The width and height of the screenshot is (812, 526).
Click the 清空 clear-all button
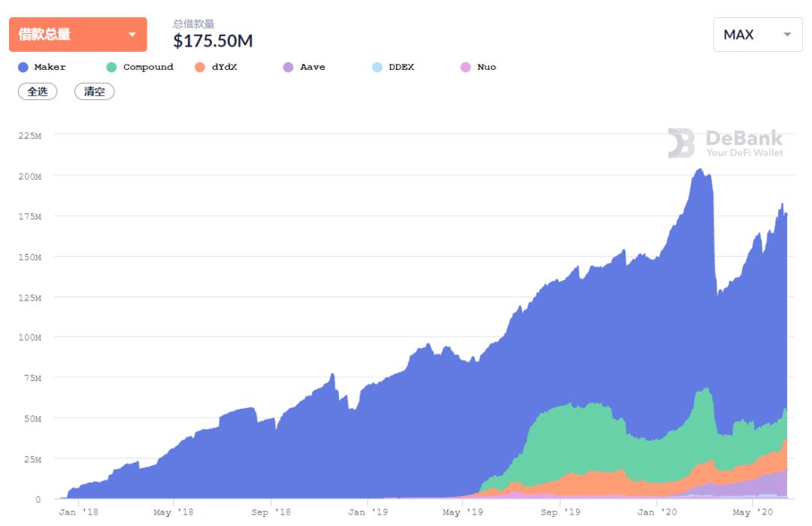click(x=94, y=92)
